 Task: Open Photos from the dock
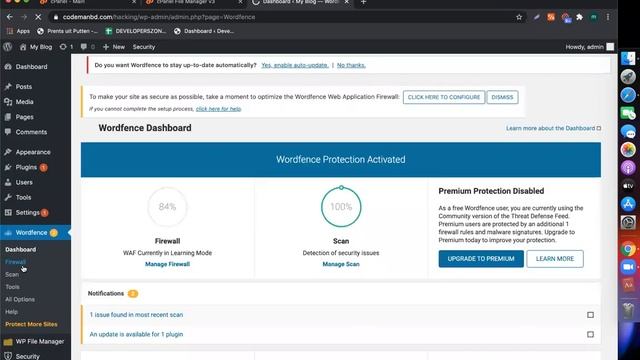pos(628,149)
